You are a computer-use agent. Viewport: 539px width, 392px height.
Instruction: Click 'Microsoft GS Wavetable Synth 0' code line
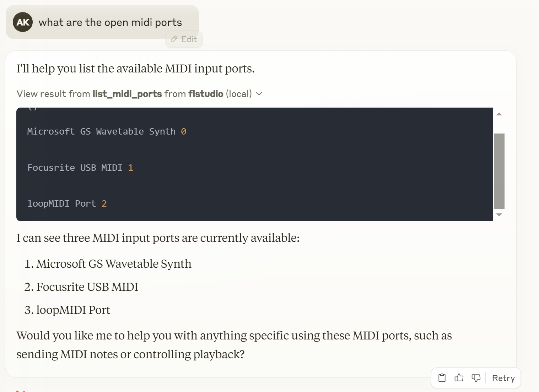coord(107,131)
